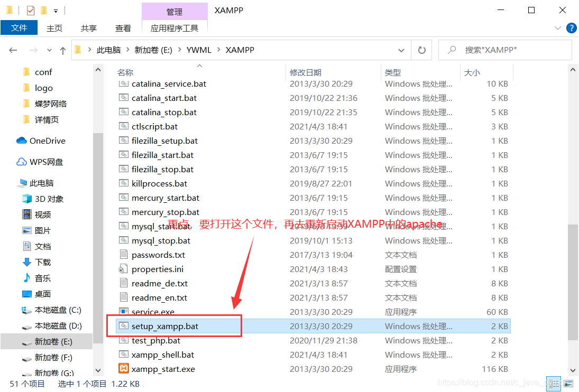Click the navigation pane scroll down arrow
The width and height of the screenshot is (579, 392).
pos(98,370)
